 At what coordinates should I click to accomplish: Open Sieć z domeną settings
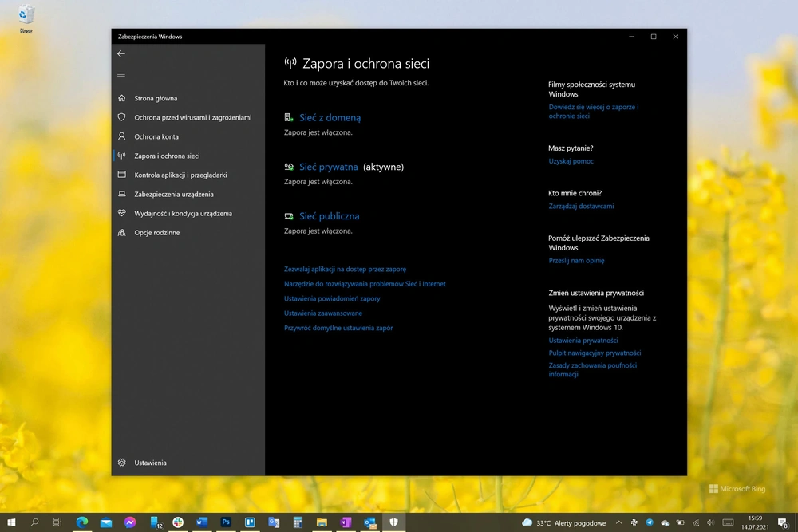tap(330, 117)
